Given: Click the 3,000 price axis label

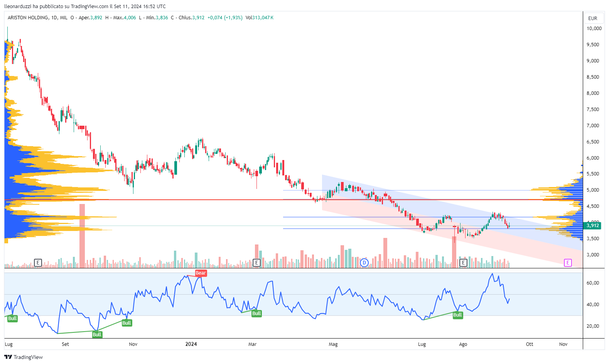Looking at the screenshot, I should pos(593,255).
